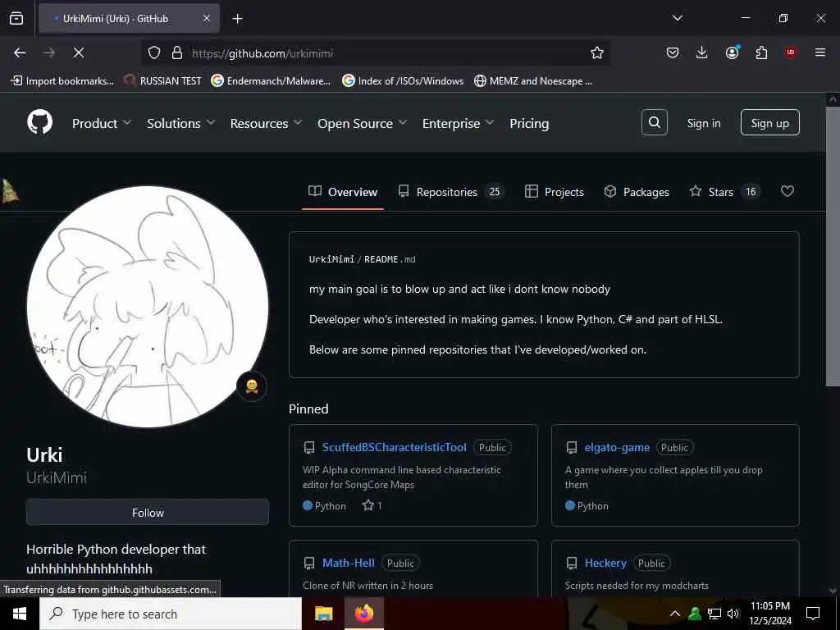840x630 pixels.
Task: Stop page loading with X button
Action: pos(79,52)
